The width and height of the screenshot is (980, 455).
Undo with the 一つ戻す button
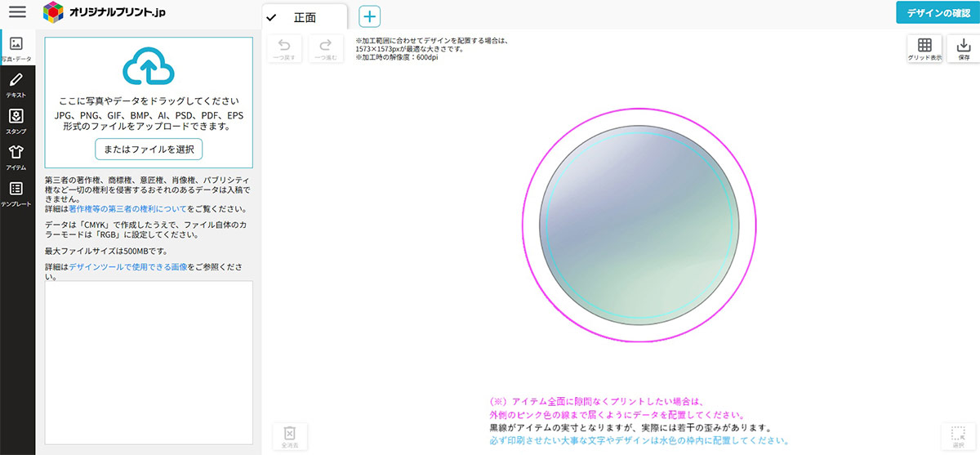point(285,49)
